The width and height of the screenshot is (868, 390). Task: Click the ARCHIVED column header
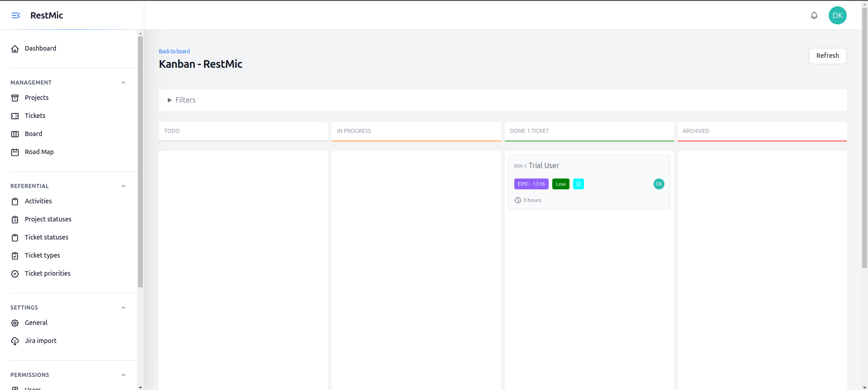(x=762, y=132)
